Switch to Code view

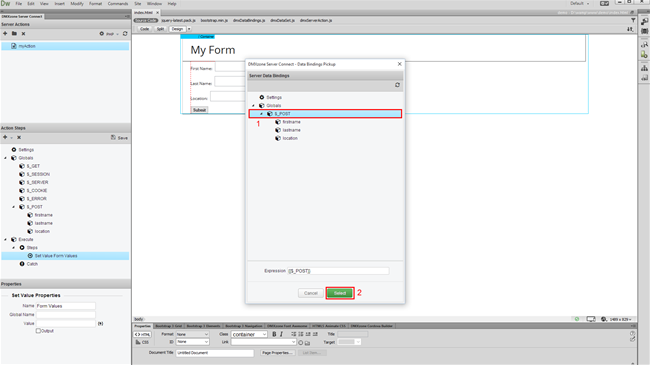(144, 29)
